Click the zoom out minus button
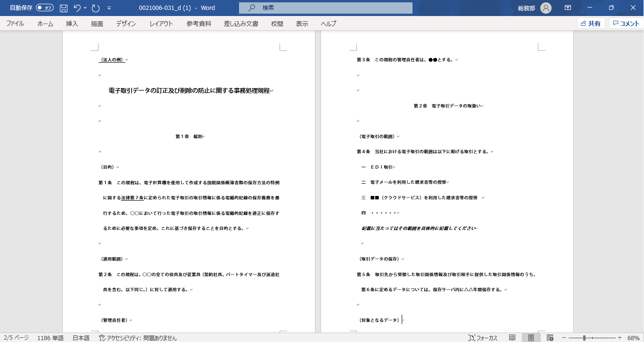 564,338
